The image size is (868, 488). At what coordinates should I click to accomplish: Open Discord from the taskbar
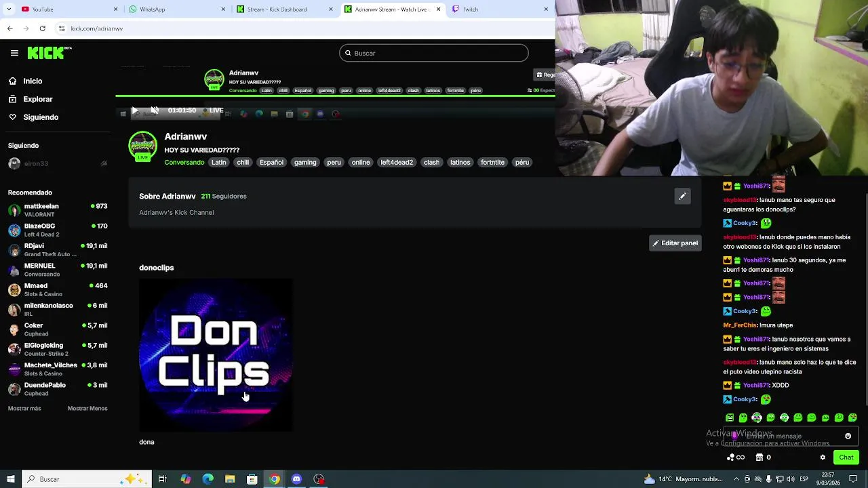click(x=296, y=479)
